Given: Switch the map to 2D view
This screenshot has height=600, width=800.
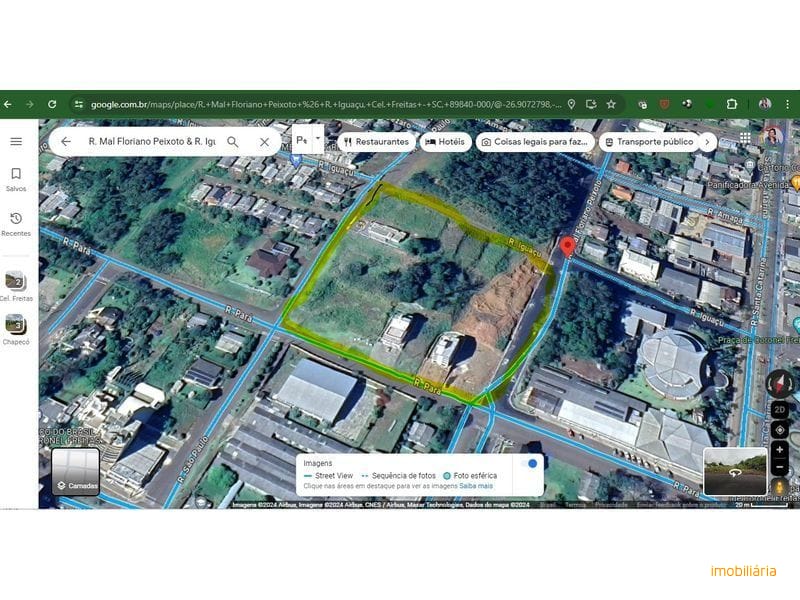Looking at the screenshot, I should tap(780, 410).
